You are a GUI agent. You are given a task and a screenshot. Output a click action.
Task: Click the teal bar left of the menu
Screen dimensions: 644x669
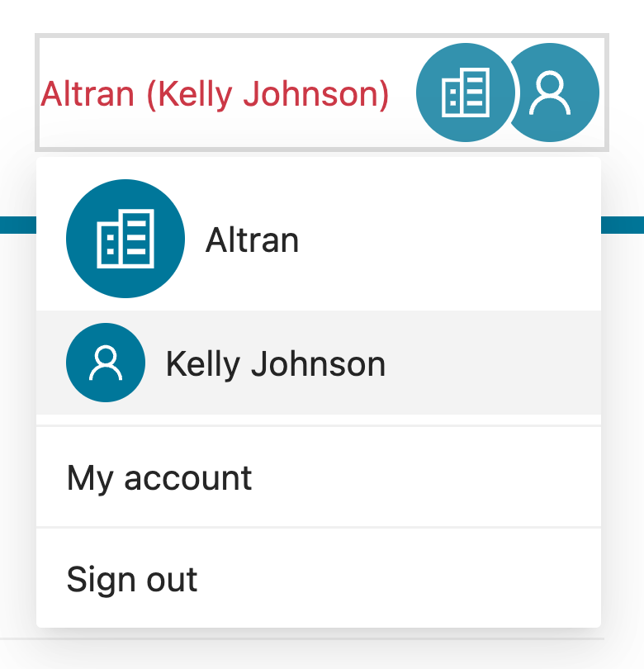pyautogui.click(x=18, y=225)
